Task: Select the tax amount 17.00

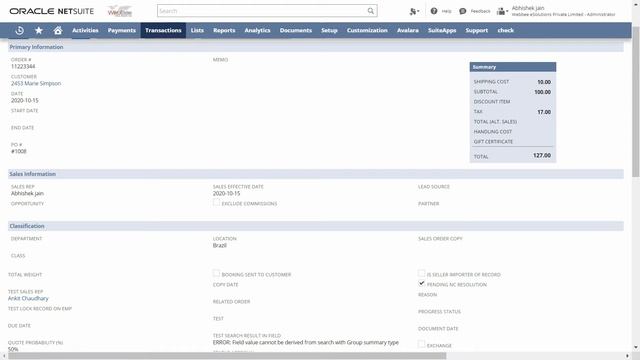Action: pyautogui.click(x=544, y=112)
